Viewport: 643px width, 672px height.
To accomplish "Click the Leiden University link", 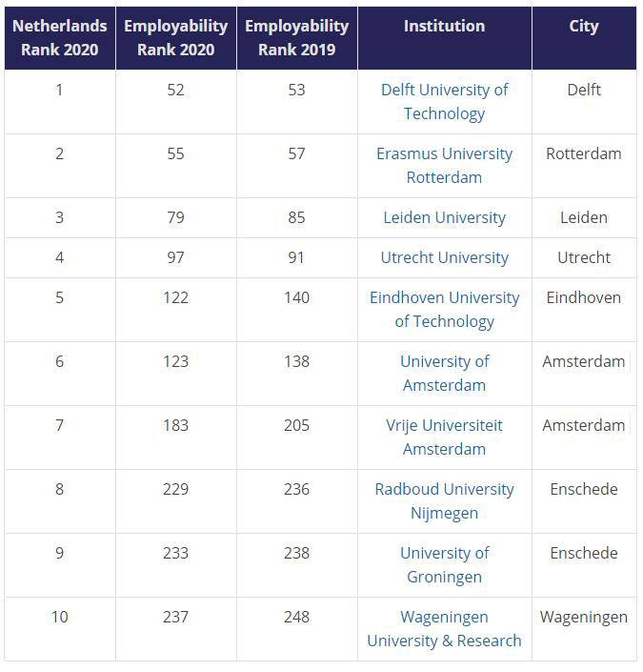I will [x=444, y=217].
